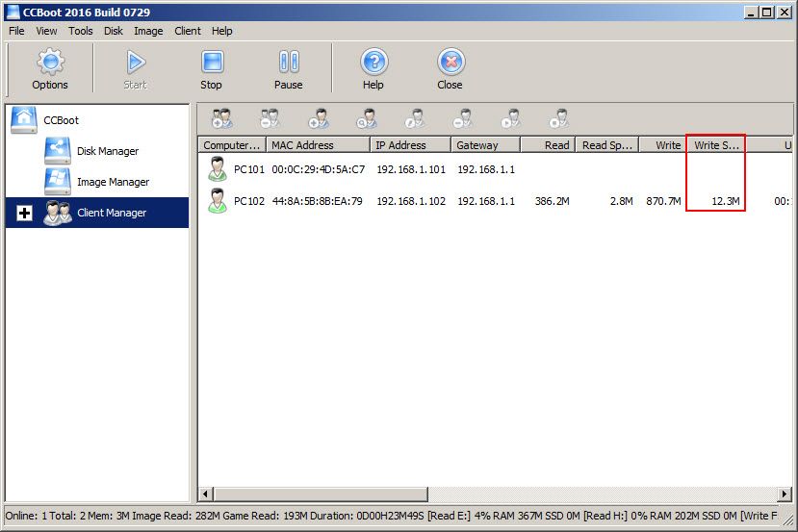Open the Options gear icon
The height and width of the screenshot is (532, 798).
pyautogui.click(x=50, y=62)
